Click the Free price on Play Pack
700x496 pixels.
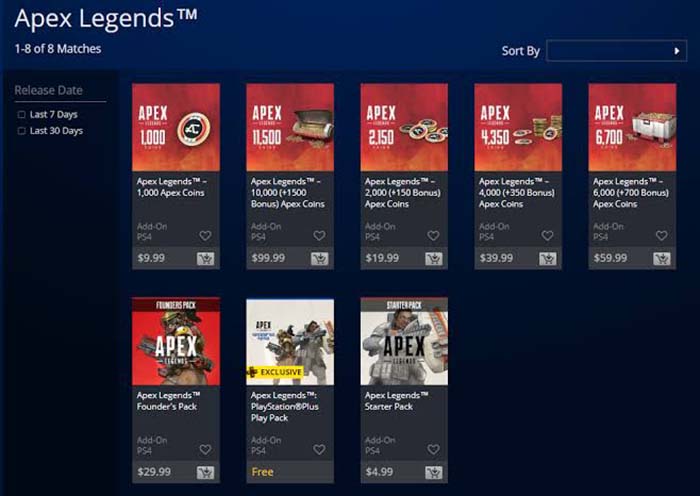pyautogui.click(x=262, y=472)
